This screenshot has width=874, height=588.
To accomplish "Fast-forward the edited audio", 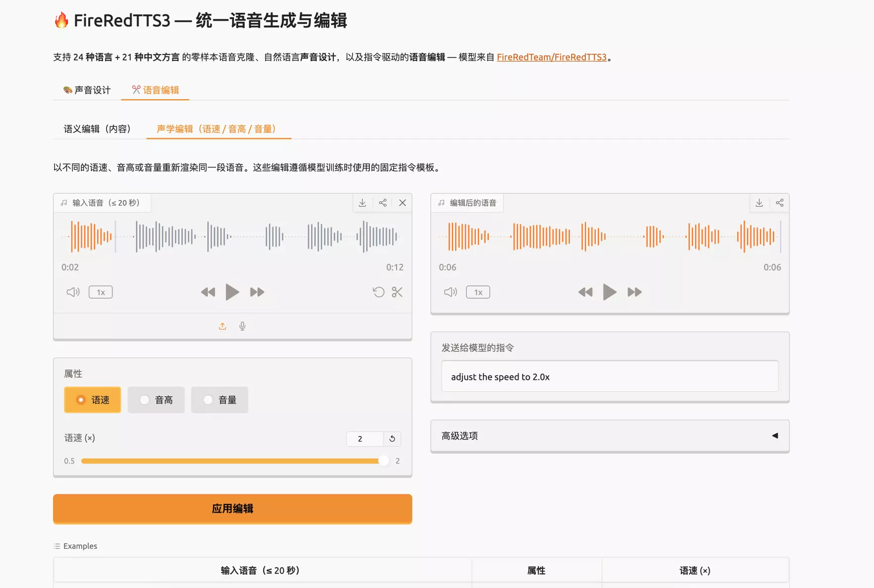I will pyautogui.click(x=634, y=292).
